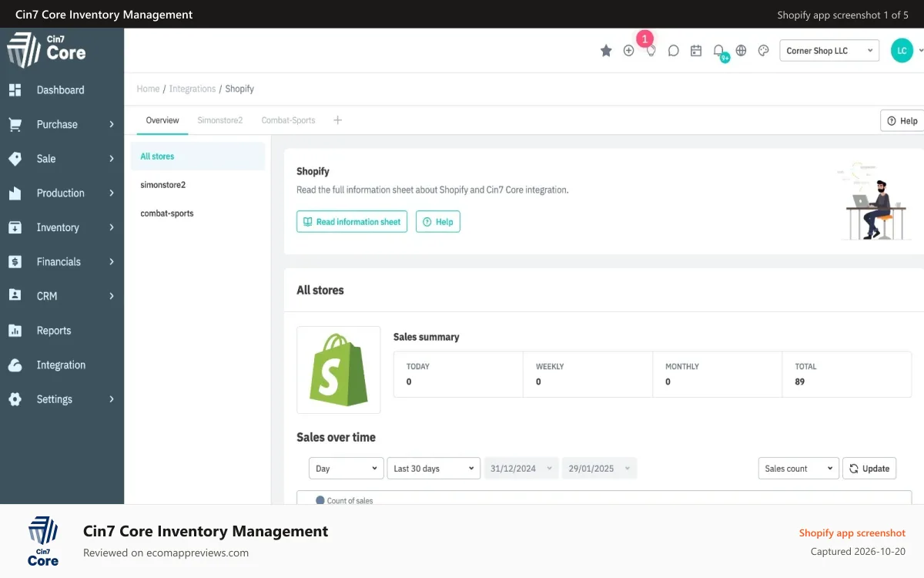The image size is (924, 578).
Task: Open the Last 30 days range dropdown
Action: pos(434,469)
